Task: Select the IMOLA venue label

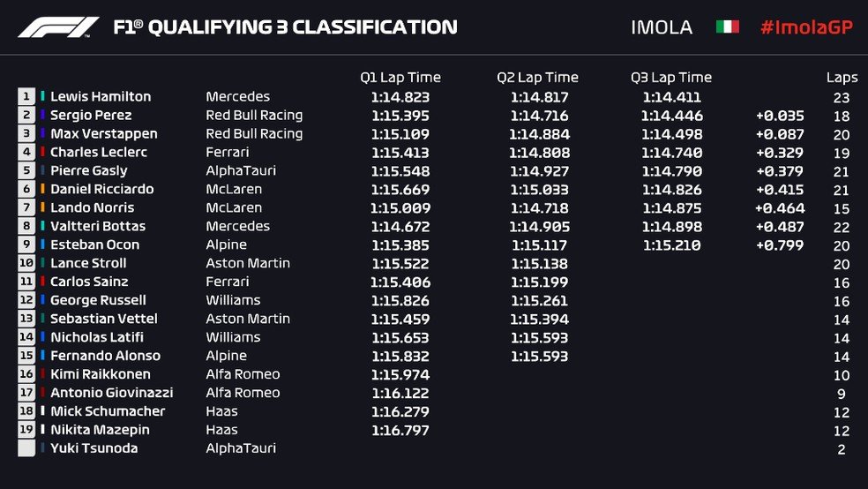Action: point(662,27)
